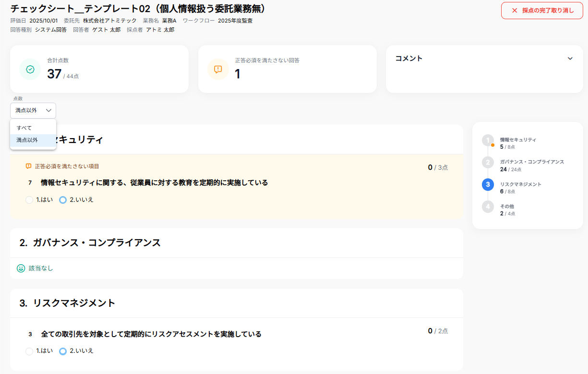Viewport: 588px width, 374px height.
Task: Select the blue step 3 circle リスクマネジメント
Action: [488, 184]
